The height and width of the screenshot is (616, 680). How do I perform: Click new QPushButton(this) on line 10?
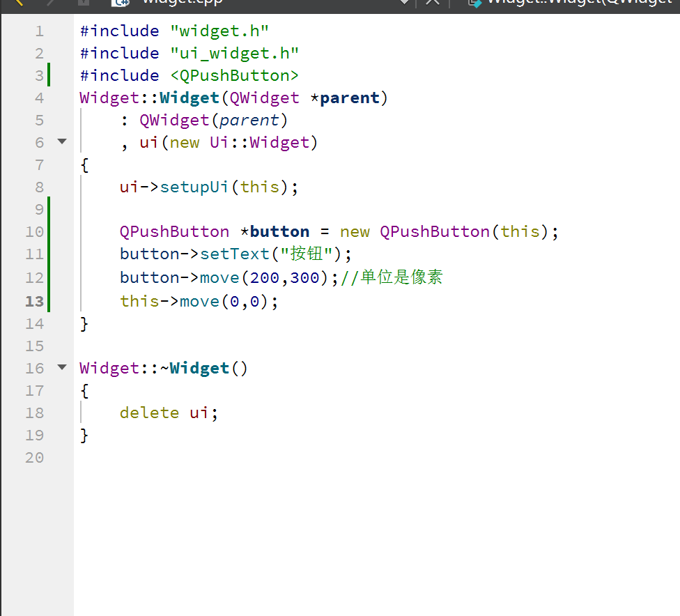445,231
